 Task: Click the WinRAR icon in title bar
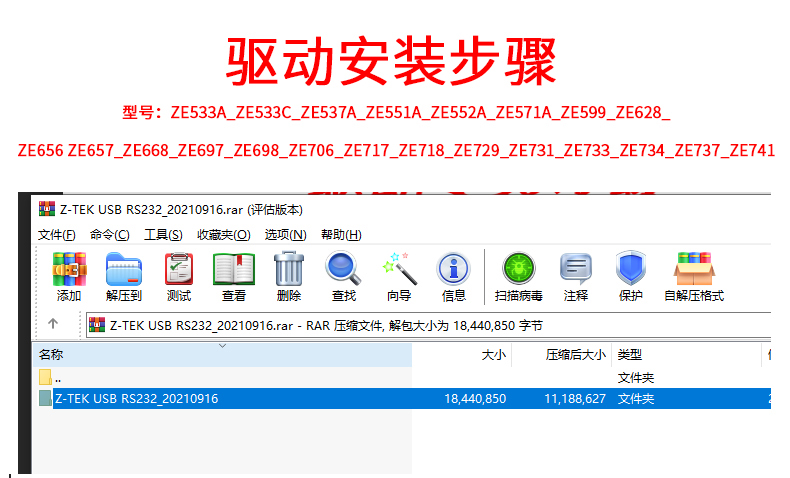pyautogui.click(x=47, y=209)
